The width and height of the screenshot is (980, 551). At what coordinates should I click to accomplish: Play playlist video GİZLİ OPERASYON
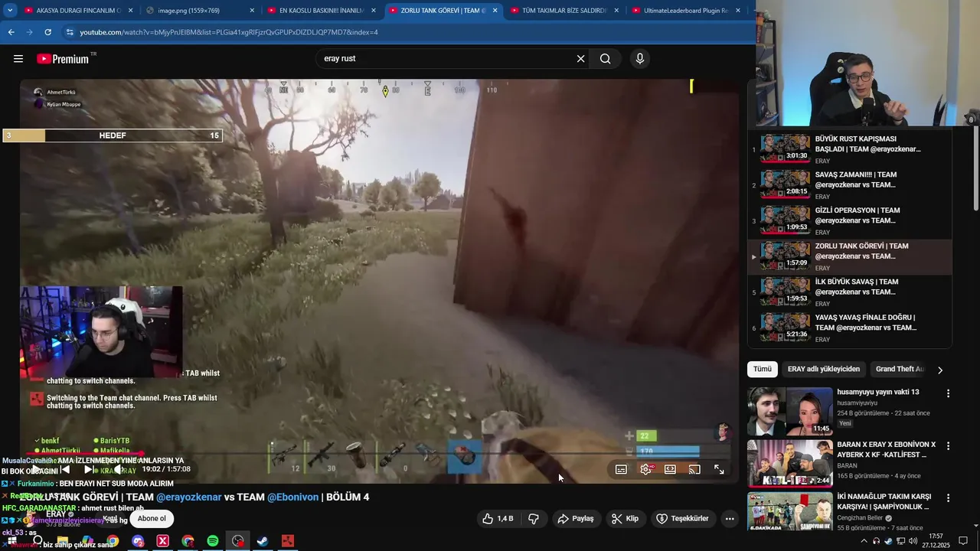[x=850, y=221]
